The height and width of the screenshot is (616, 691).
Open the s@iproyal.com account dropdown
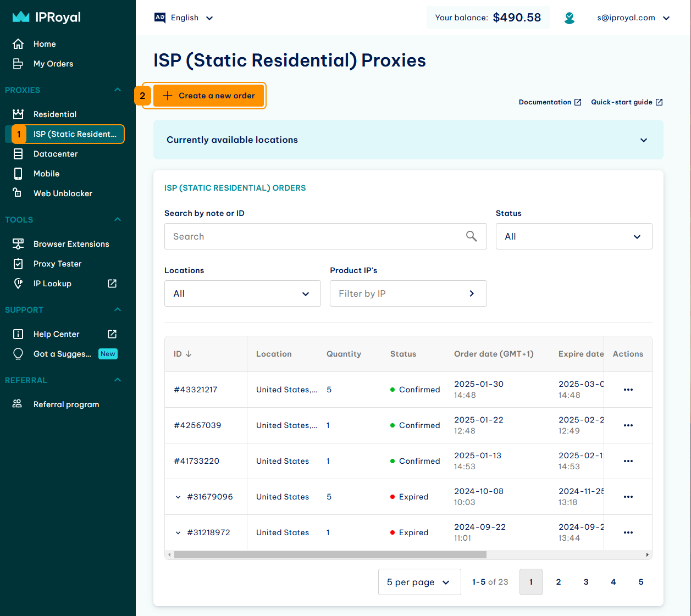[633, 18]
